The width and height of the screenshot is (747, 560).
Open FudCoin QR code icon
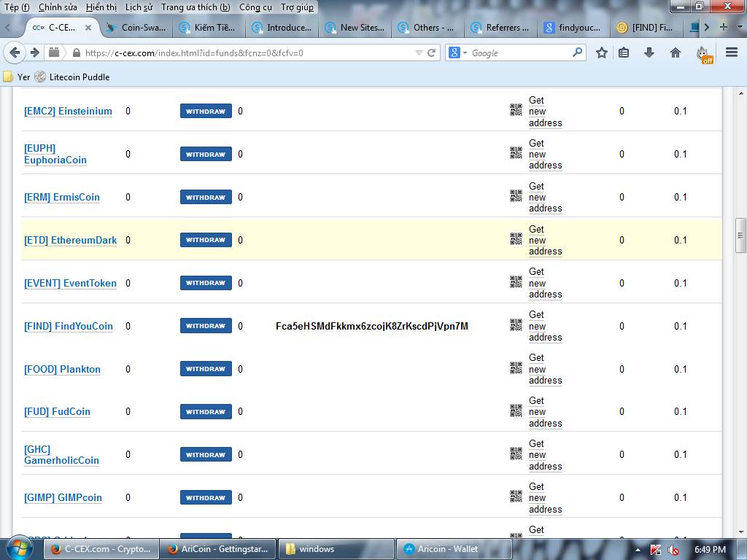(516, 411)
